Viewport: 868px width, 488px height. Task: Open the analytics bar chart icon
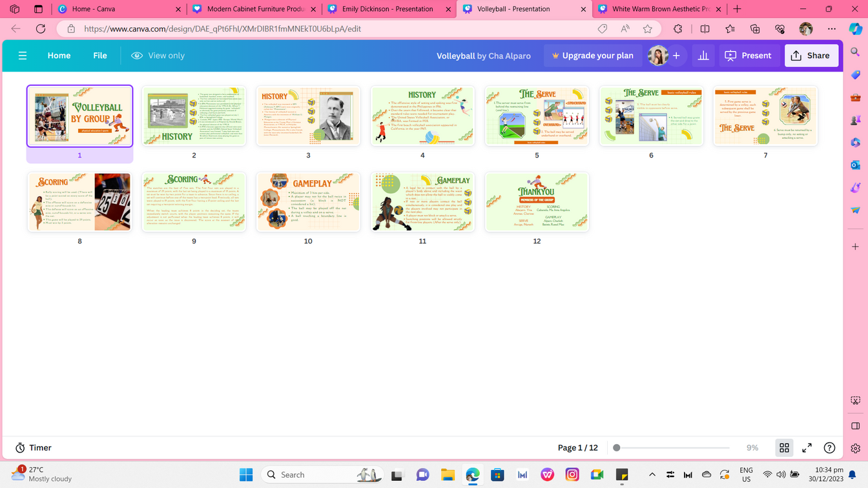[703, 56]
